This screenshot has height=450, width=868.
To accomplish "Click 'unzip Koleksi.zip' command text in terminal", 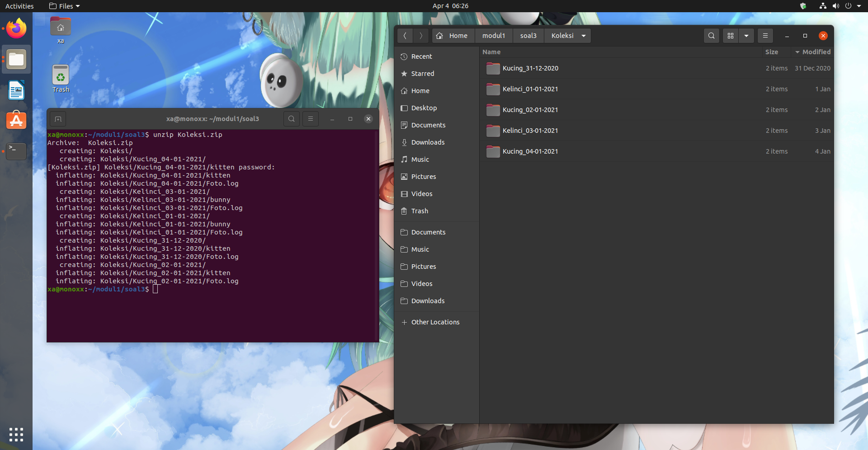I will pyautogui.click(x=188, y=135).
